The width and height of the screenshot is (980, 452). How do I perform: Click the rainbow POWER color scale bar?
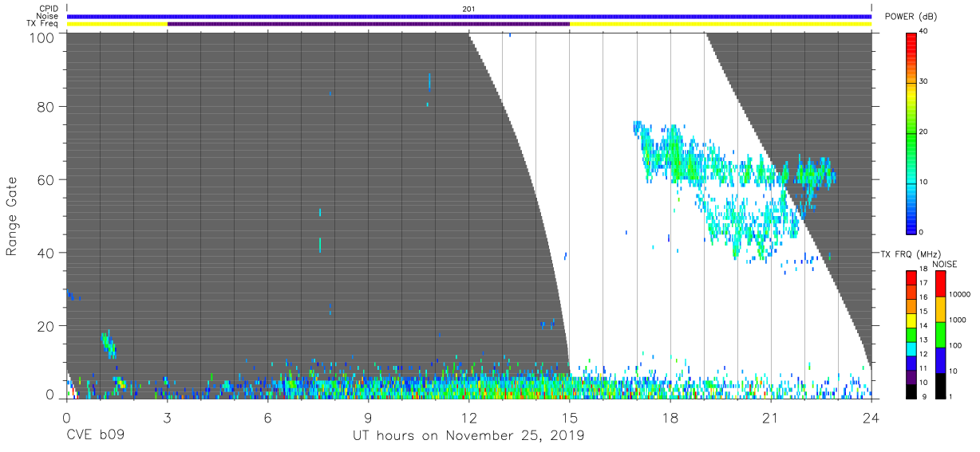(911, 132)
